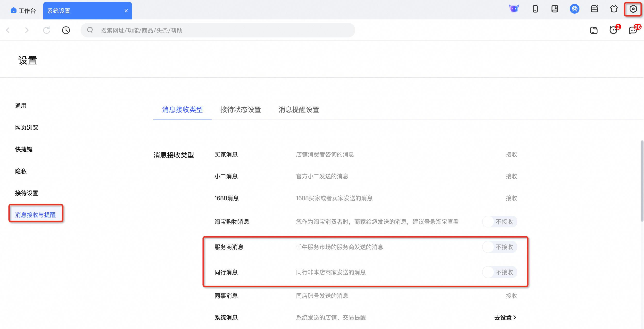This screenshot has height=329, width=644.
Task: Toggle 服务商消息 receive switch
Action: (x=499, y=247)
